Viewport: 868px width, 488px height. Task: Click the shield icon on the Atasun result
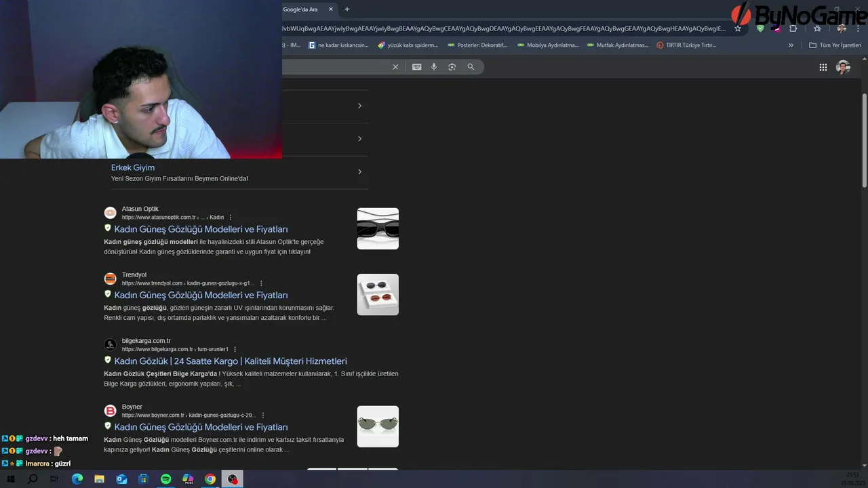(107, 228)
